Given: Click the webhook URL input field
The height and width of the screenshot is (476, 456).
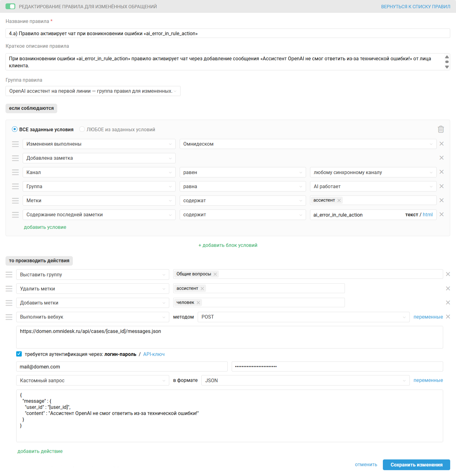Looking at the screenshot, I should point(230,337).
